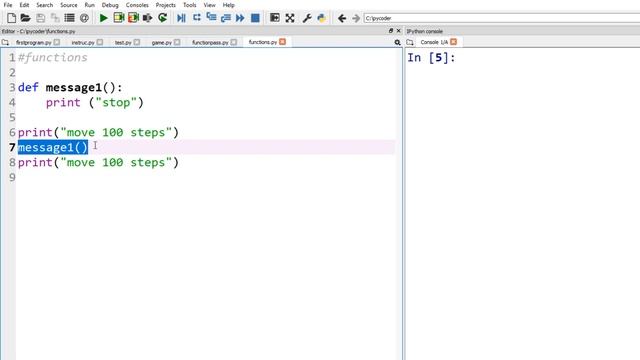Save all open files
Image resolution: width=640 pixels, height=360 pixels.
(x=55, y=18)
